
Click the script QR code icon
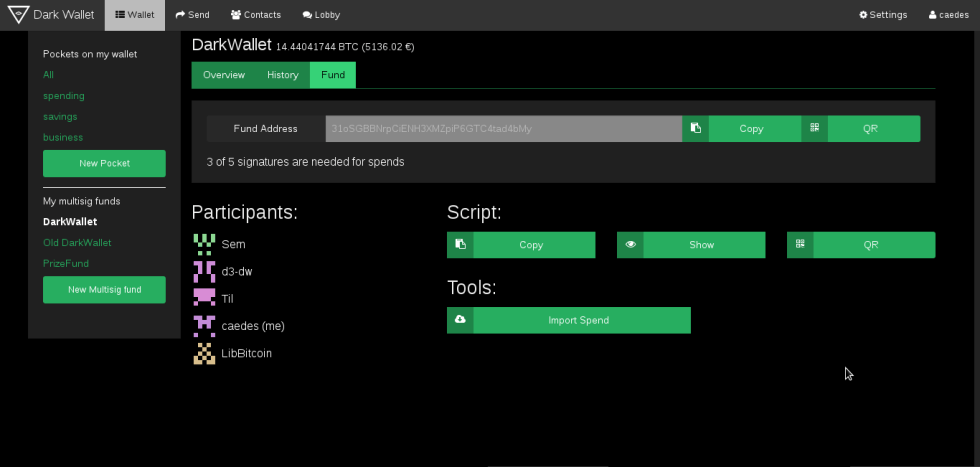[800, 245]
